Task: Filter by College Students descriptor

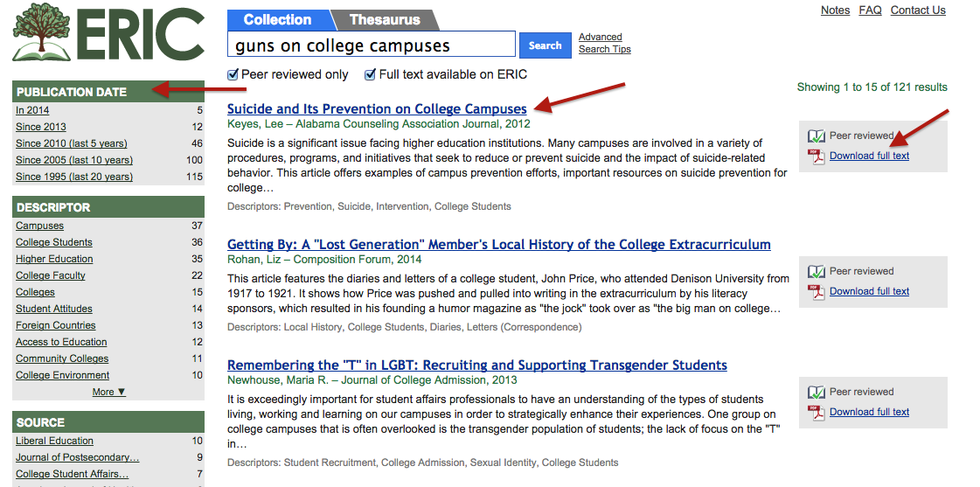Action: click(54, 242)
